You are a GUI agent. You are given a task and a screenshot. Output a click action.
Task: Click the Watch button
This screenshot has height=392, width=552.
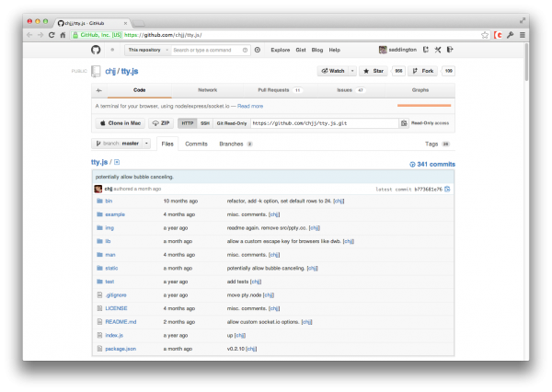point(333,71)
